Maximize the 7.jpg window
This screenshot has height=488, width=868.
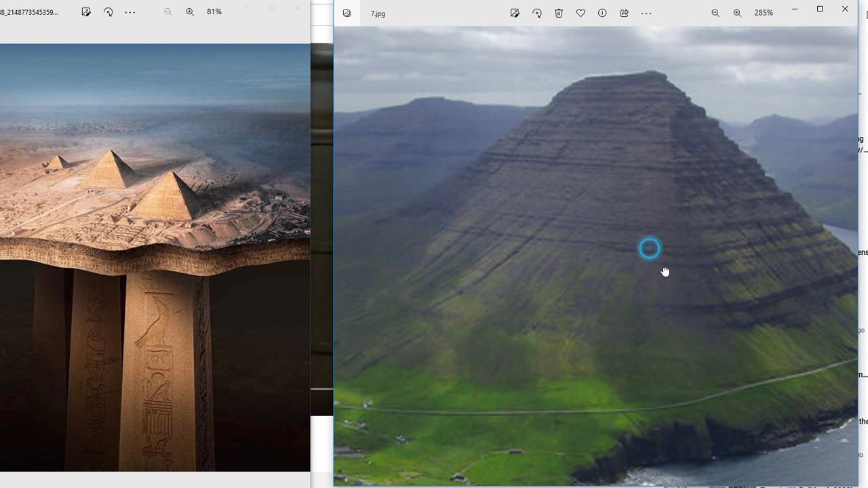coord(820,9)
